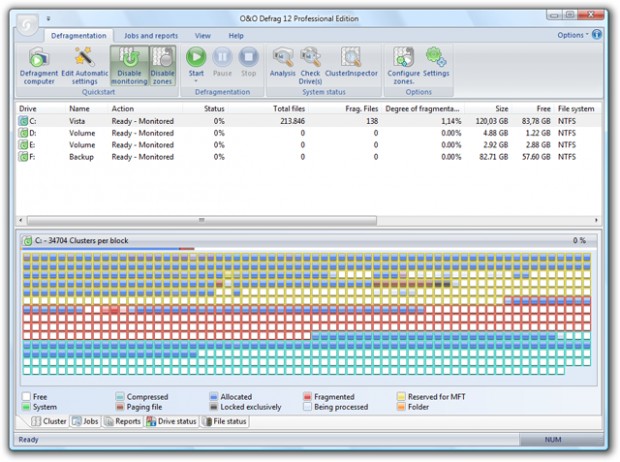Click the drive name Backup
Viewport: 620px width, 462px height.
81,157
